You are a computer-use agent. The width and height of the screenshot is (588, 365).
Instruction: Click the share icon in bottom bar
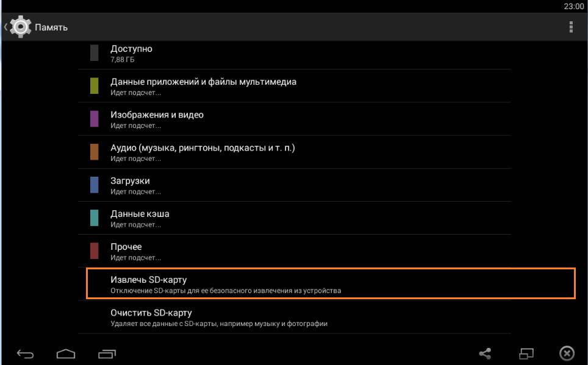[x=485, y=353]
